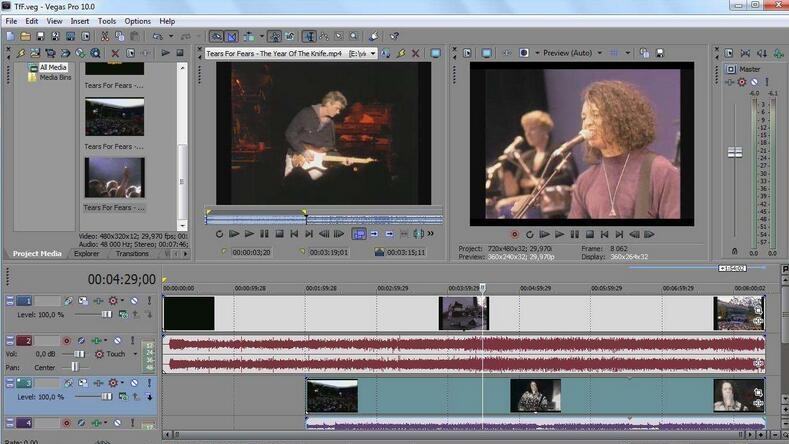Viewport: 789px width, 444px height.
Task: Open the Preview (Auto) quality dropdown
Action: tap(599, 53)
